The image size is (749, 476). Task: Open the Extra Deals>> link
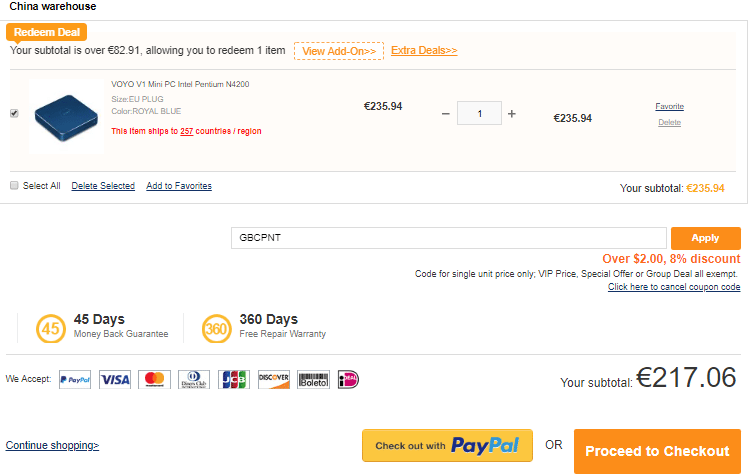[x=424, y=50]
